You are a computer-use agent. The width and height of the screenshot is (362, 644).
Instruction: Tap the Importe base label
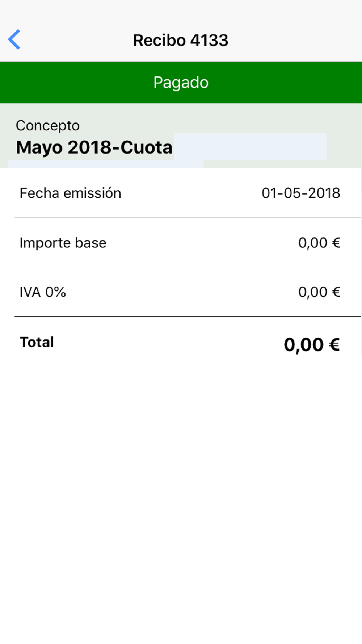(63, 243)
